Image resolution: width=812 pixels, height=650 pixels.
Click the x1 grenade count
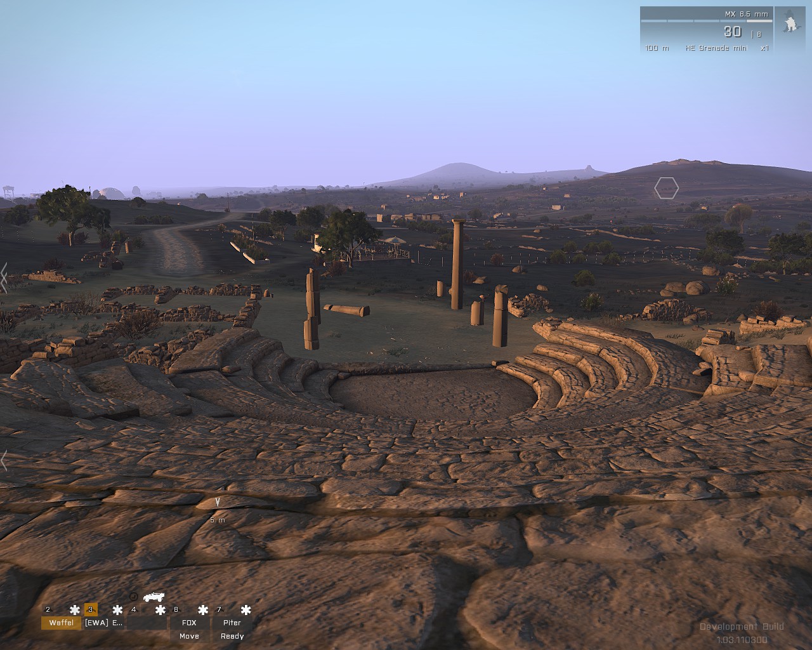(764, 48)
